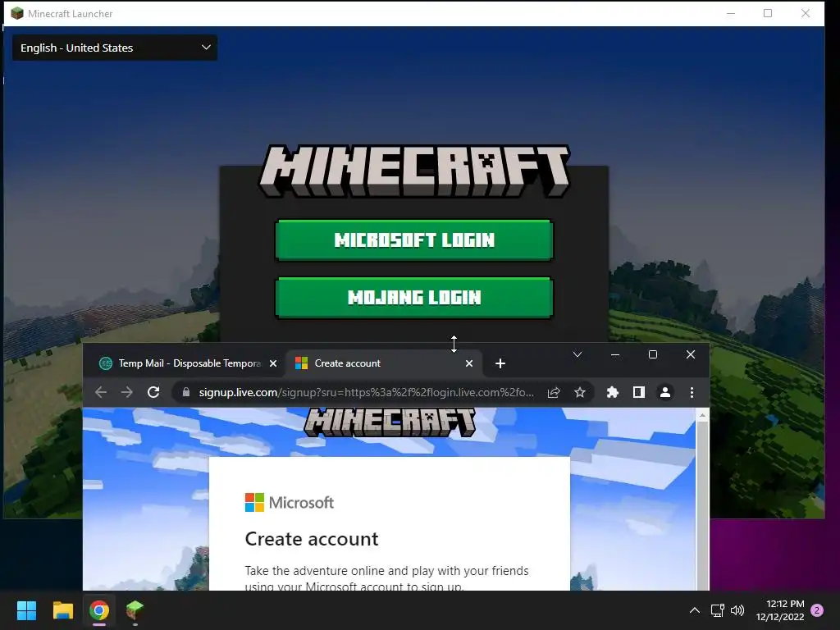Open network status tray icon
840x630 pixels.
(x=717, y=610)
